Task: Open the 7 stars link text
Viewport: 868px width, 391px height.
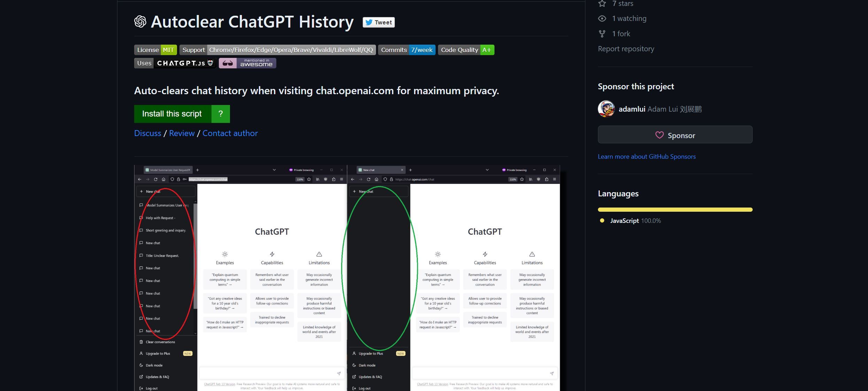Action: click(623, 3)
